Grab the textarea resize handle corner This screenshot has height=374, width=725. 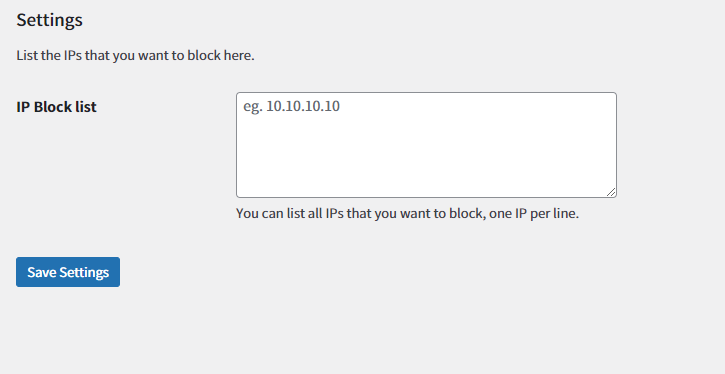pyautogui.click(x=611, y=192)
